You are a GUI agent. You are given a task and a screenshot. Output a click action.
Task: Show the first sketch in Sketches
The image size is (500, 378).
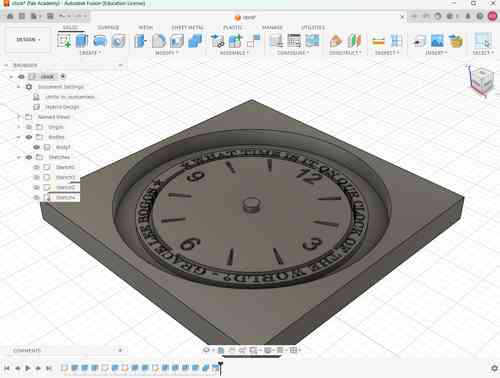[37, 167]
